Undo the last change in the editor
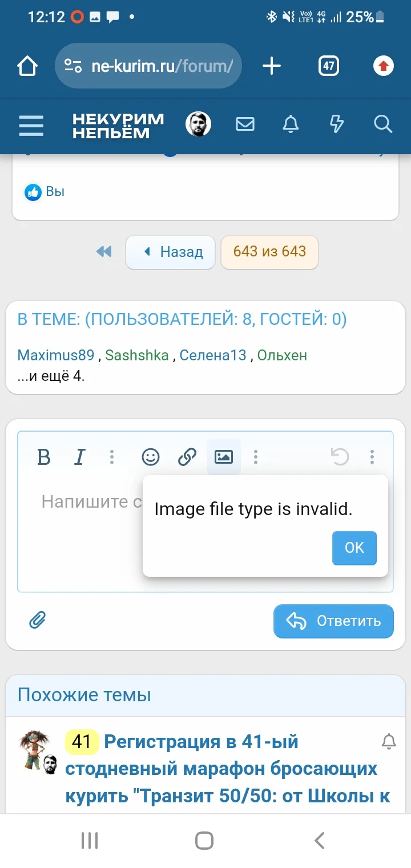The width and height of the screenshot is (411, 868). [340, 457]
